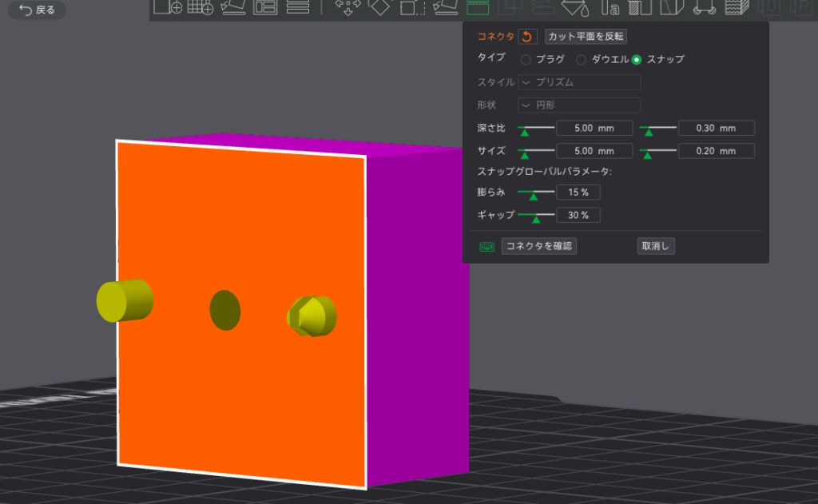Click the 取消し button
The image size is (818, 504).
pyautogui.click(x=656, y=246)
